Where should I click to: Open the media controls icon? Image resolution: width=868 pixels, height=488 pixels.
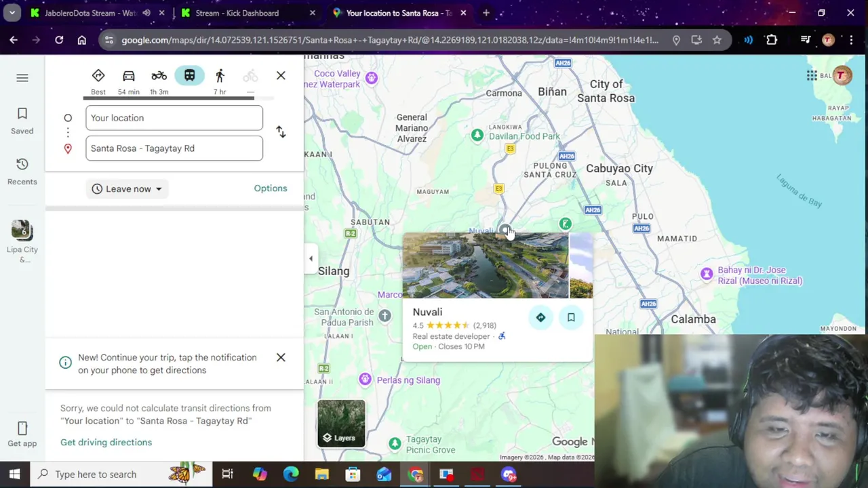(x=806, y=40)
